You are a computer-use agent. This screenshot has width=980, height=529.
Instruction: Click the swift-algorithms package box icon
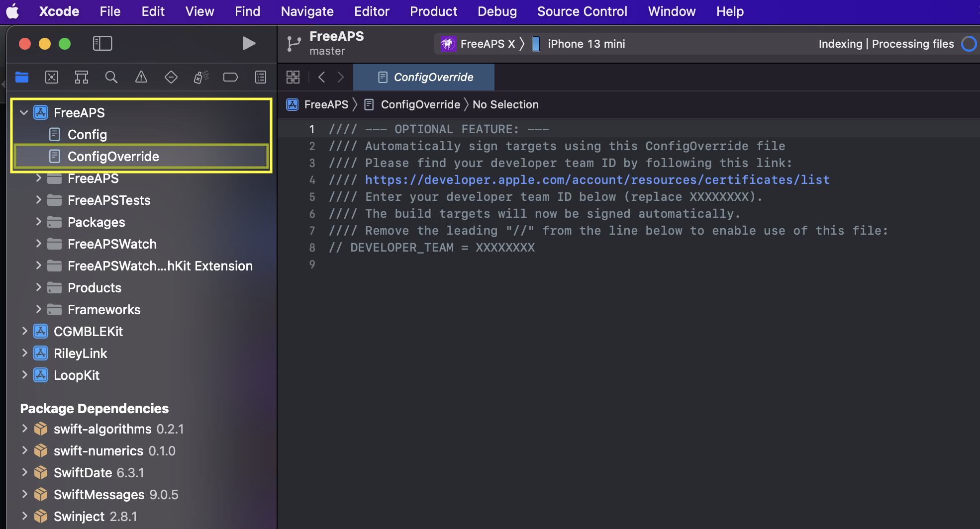41,429
